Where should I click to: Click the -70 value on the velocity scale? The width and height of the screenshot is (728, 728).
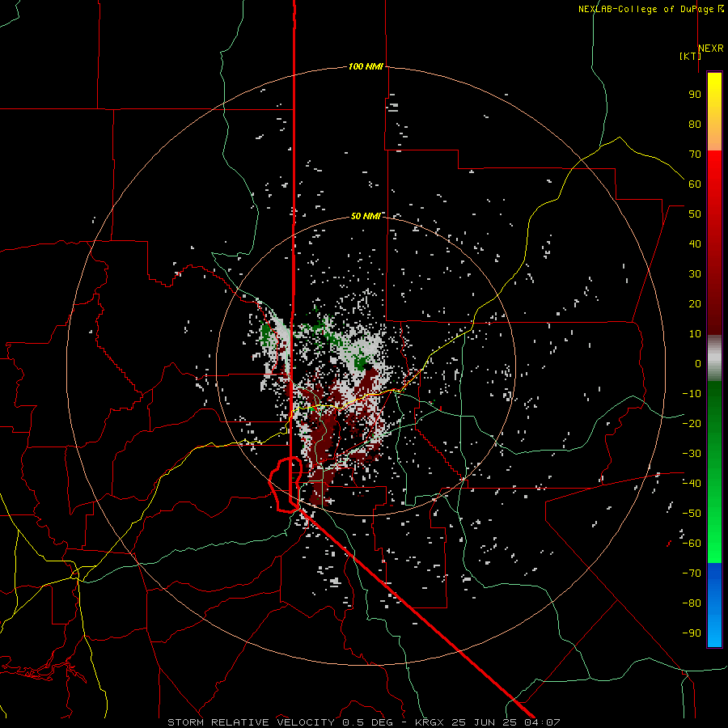pos(692,573)
